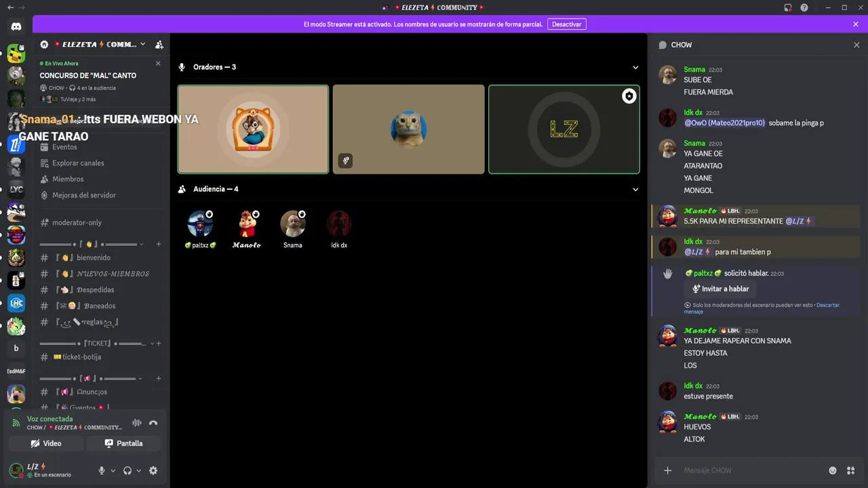This screenshot has height=488, width=868.
Task: Dismiss the streamer mode banner
Action: 856,24
